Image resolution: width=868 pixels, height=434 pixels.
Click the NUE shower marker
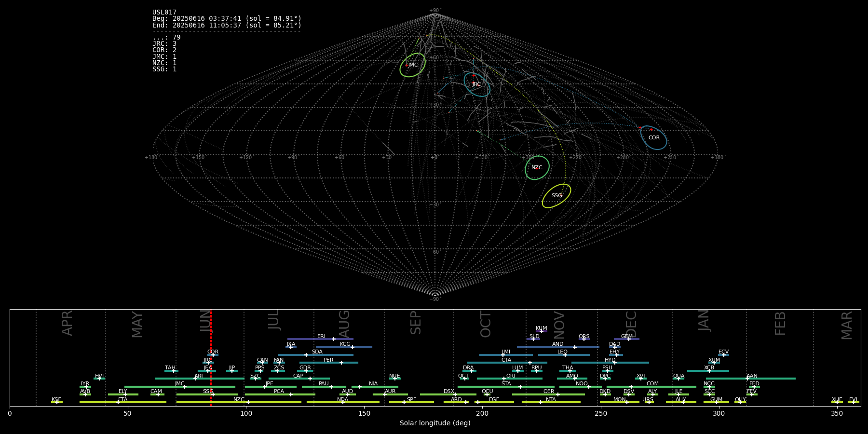[395, 379]
